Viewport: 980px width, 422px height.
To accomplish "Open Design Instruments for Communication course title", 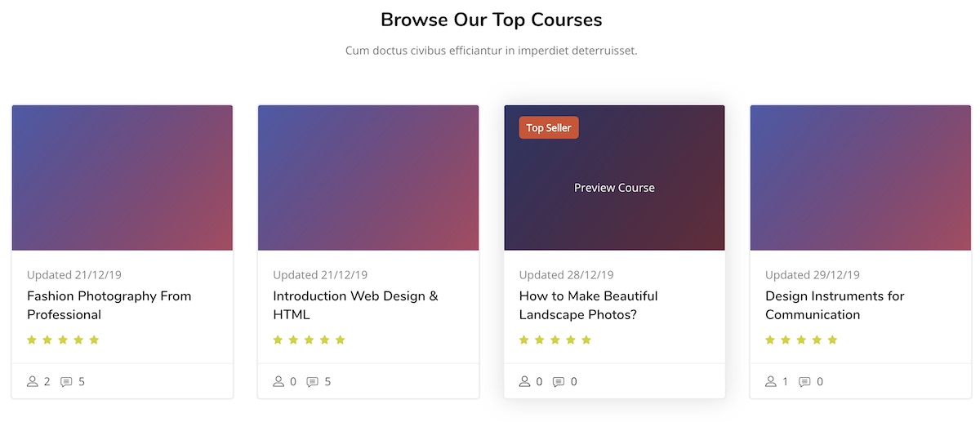I will click(x=835, y=305).
